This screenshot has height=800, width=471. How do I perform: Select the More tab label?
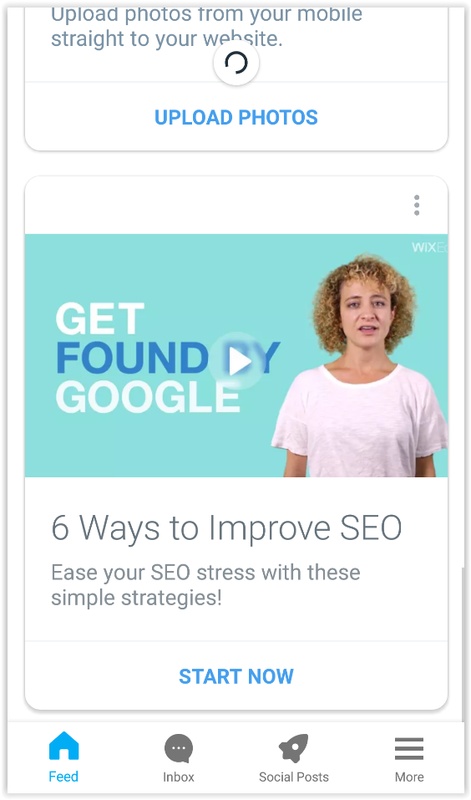pos(409,777)
